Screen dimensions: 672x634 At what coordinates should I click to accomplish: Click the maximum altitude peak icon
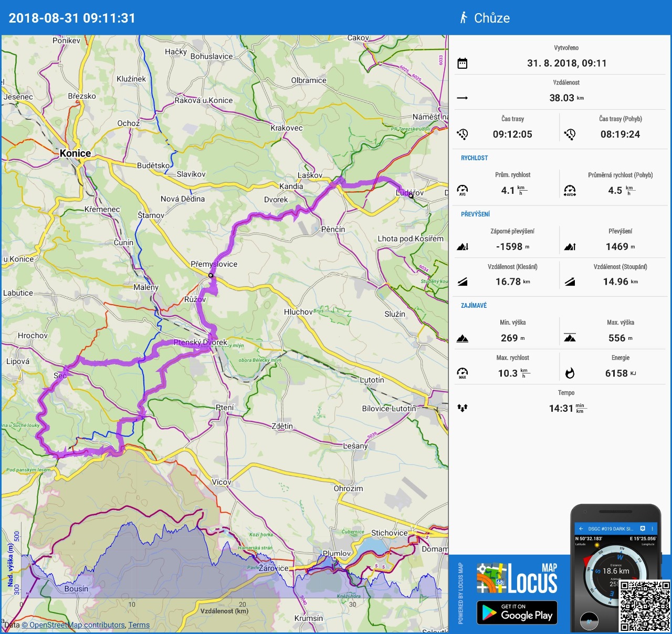(570, 338)
